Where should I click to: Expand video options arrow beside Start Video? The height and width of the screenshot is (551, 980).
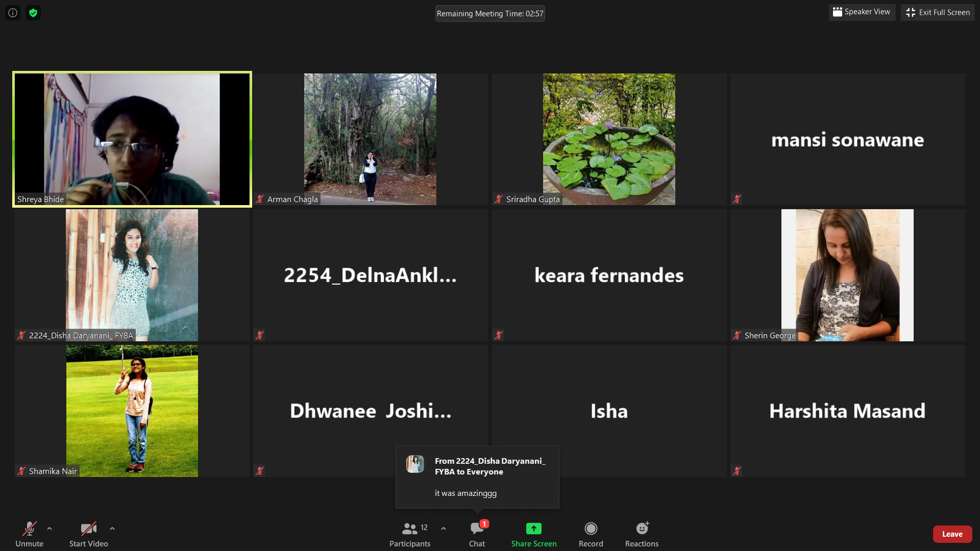pos(112,529)
